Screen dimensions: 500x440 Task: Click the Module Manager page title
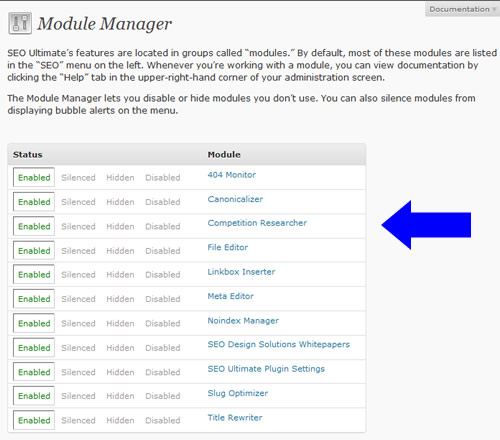(104, 24)
